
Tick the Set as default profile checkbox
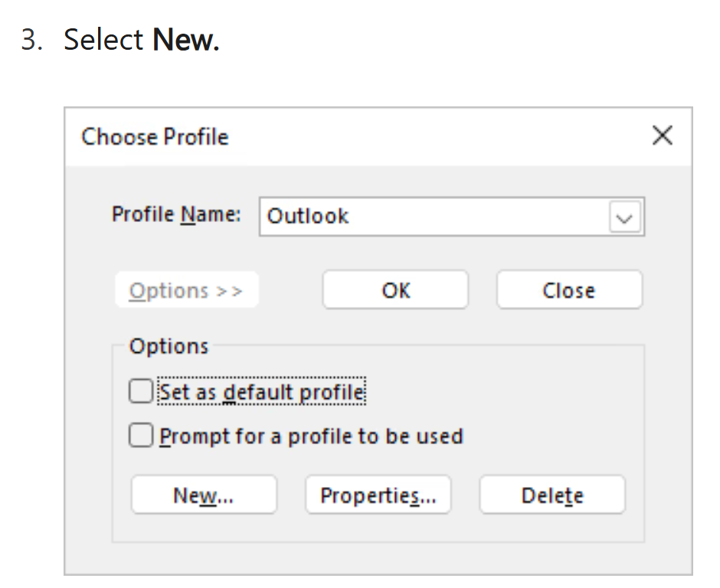[x=141, y=392]
